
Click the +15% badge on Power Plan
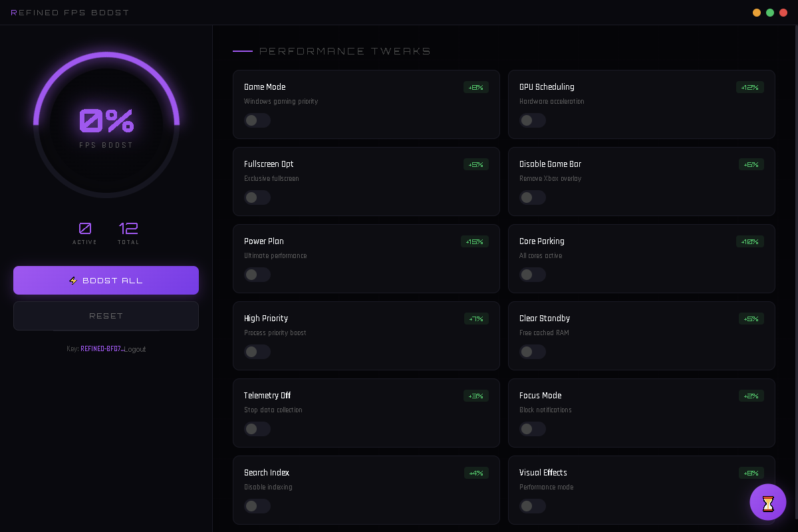coord(475,241)
